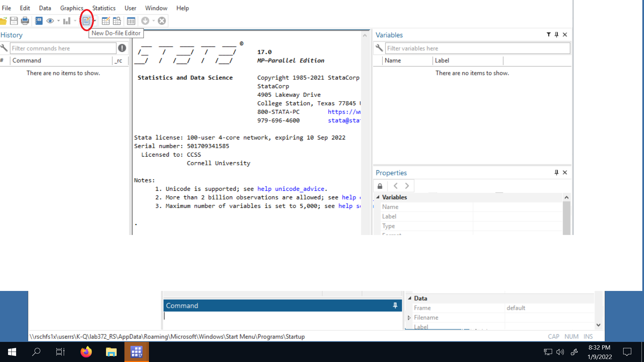Expand the Filename property row
This screenshot has height=362, width=644.
click(x=409, y=317)
